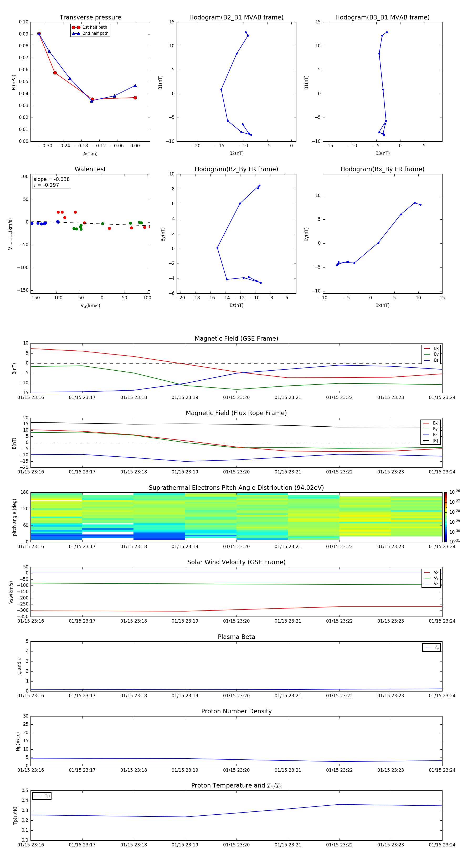This screenshot has height=868, width=473.
Task: Click the '01/15 23:24' tick under Plasma Beta
Action: pos(442,695)
